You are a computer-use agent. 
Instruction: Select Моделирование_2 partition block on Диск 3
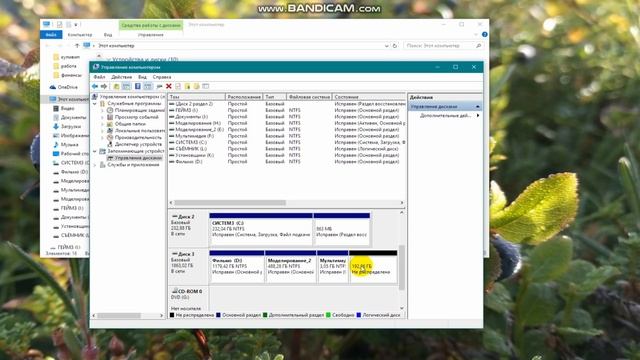coord(291,267)
